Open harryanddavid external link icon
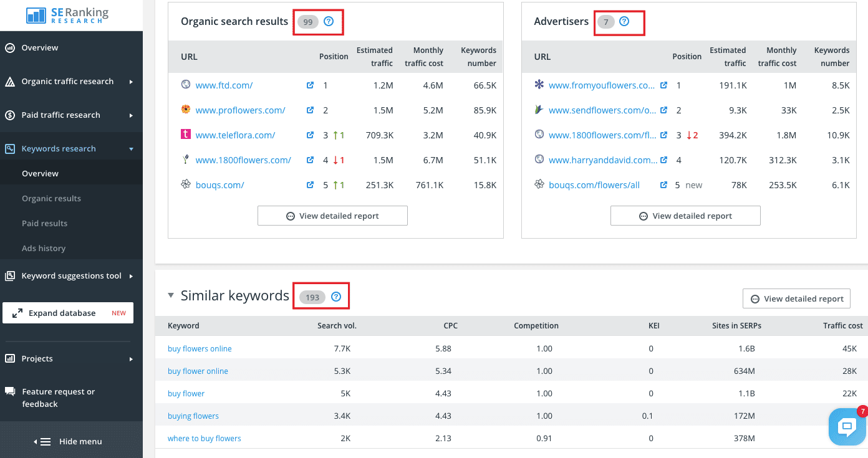 coord(663,160)
